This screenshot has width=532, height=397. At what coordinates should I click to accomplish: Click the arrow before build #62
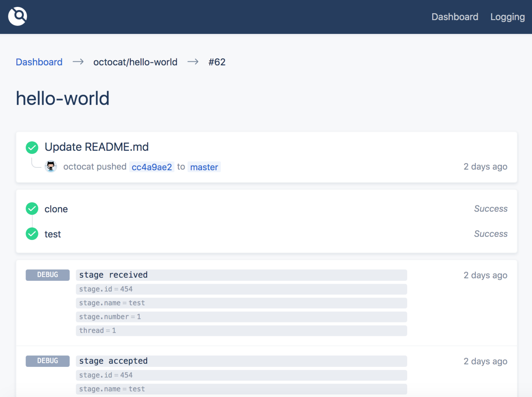coord(193,62)
